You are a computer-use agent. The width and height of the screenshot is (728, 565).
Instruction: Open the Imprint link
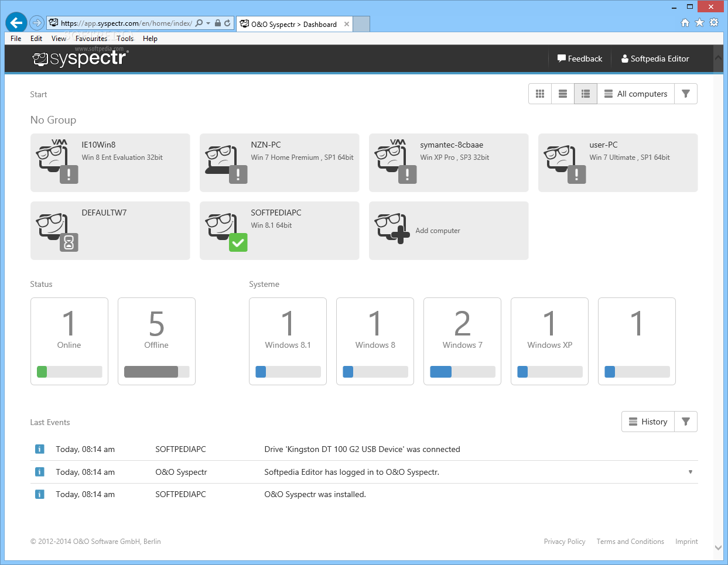pos(686,542)
